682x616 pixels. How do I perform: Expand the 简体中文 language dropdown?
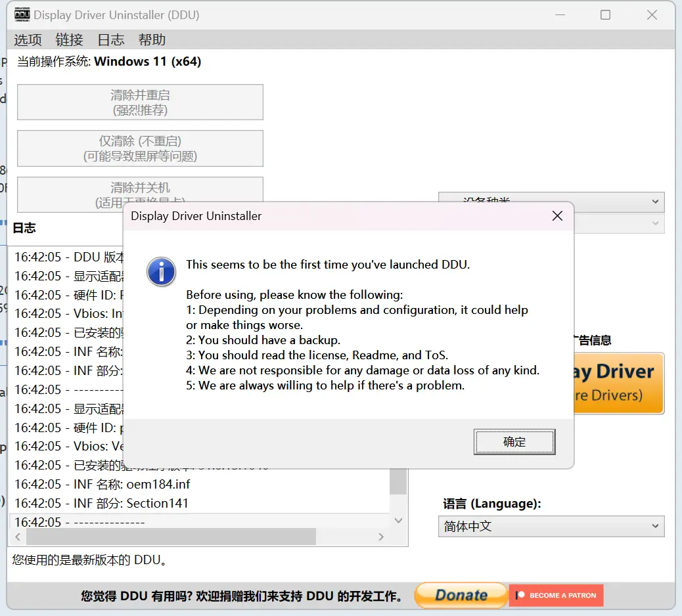(551, 526)
